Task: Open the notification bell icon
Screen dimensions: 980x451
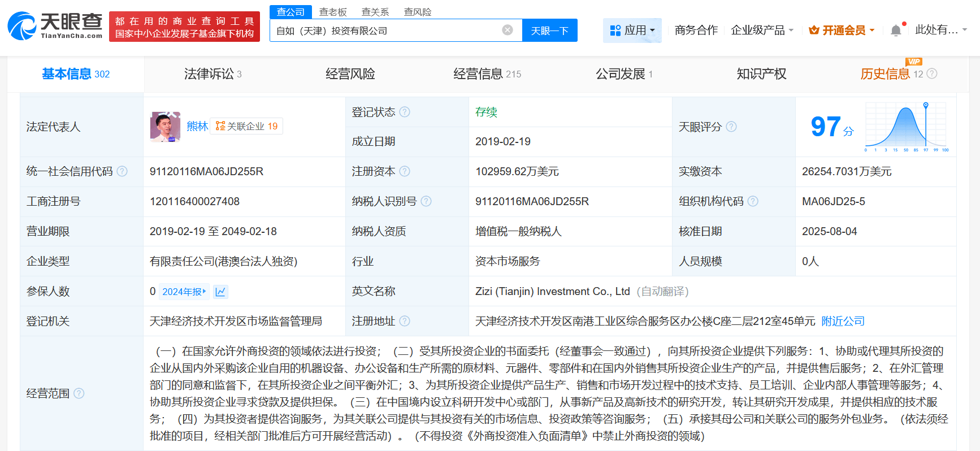Action: 896,31
